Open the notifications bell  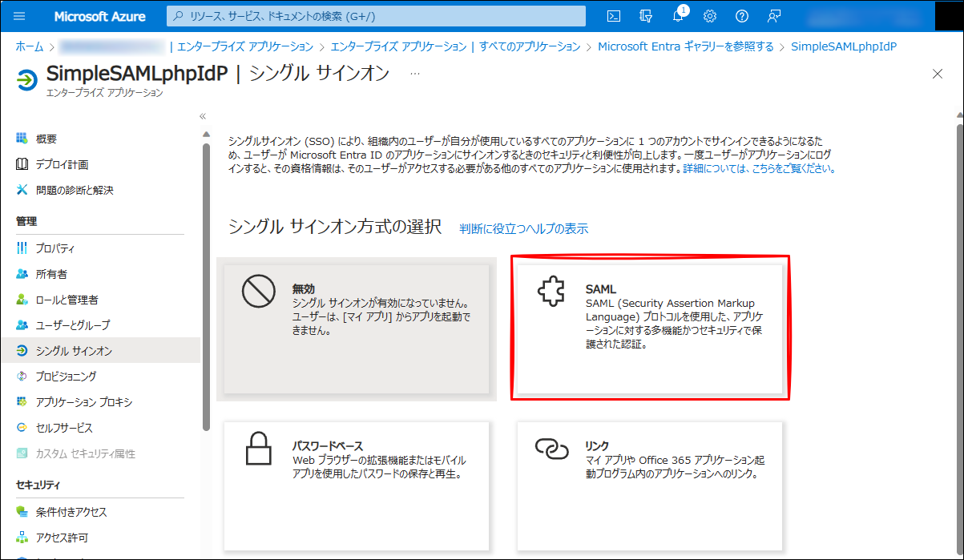click(678, 16)
